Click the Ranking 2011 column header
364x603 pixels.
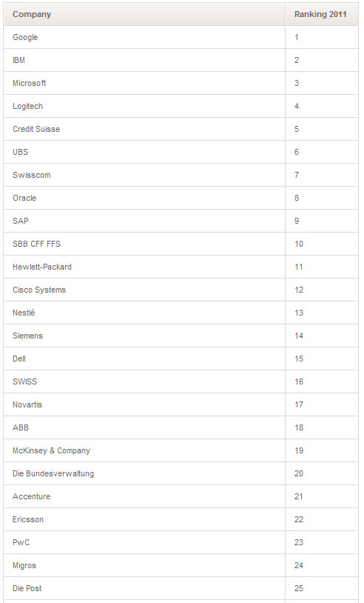tap(322, 14)
